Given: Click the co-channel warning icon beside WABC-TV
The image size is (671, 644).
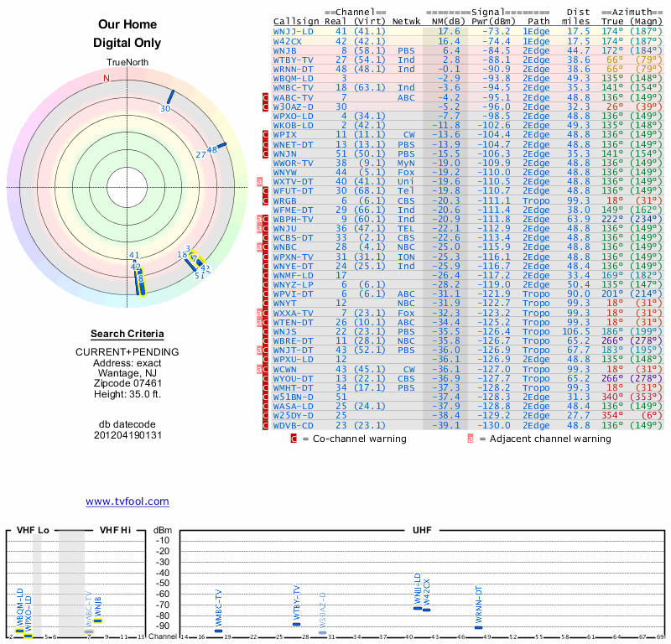Looking at the screenshot, I should [x=266, y=97].
